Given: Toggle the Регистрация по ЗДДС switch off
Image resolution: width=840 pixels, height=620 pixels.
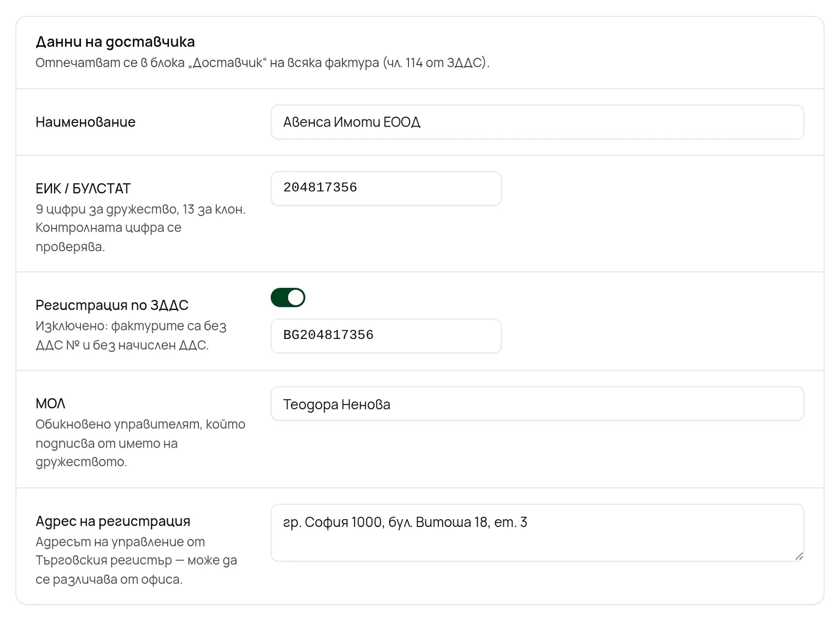Looking at the screenshot, I should [288, 297].
